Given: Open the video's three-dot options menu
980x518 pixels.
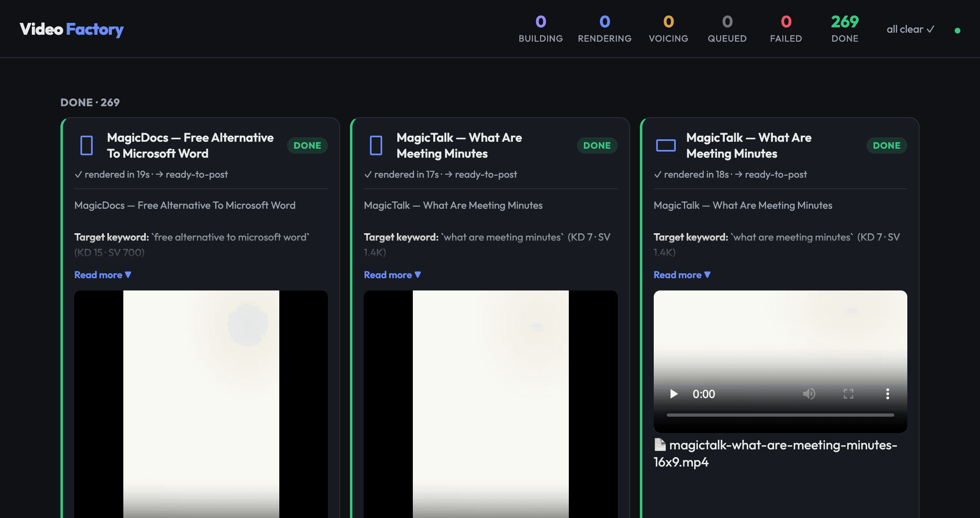Looking at the screenshot, I should (x=887, y=394).
